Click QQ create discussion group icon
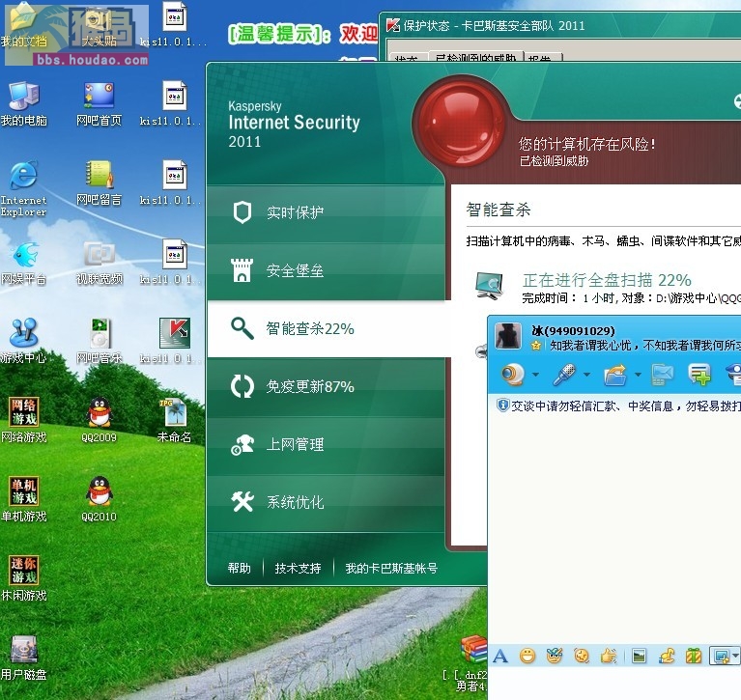This screenshot has height=700, width=741. 699,375
